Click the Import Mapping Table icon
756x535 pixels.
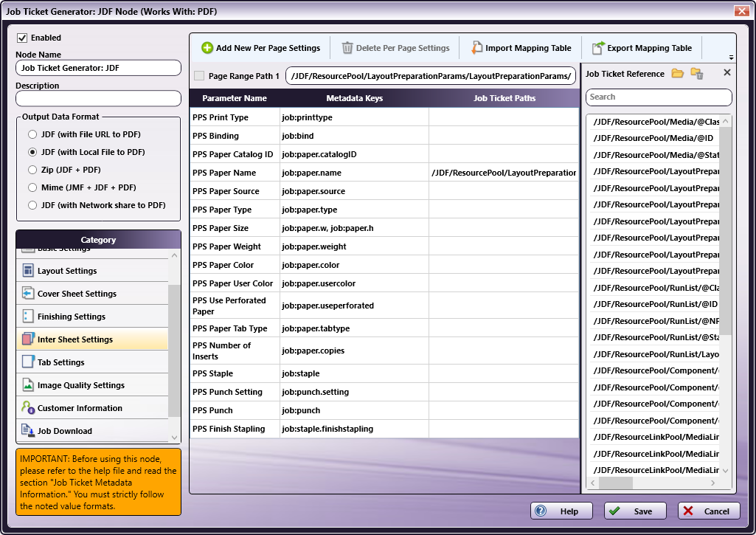[477, 48]
